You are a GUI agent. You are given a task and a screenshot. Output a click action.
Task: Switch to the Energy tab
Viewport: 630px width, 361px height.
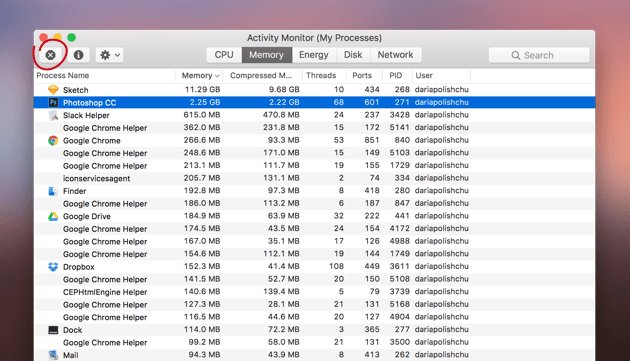(x=313, y=55)
